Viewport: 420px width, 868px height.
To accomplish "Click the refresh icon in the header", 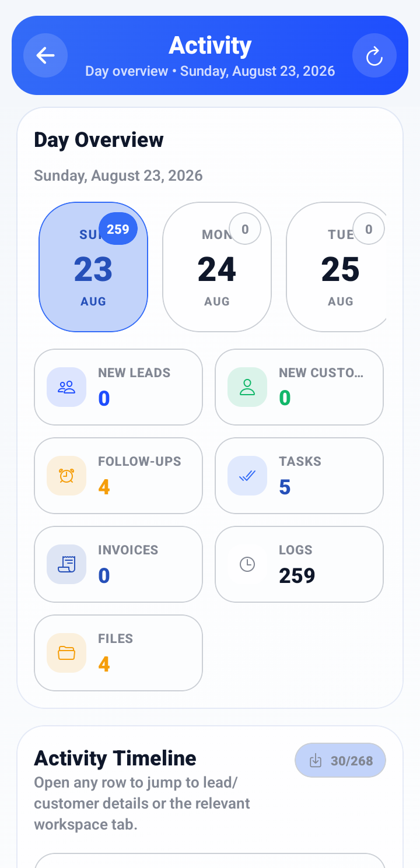I will pyautogui.click(x=374, y=55).
